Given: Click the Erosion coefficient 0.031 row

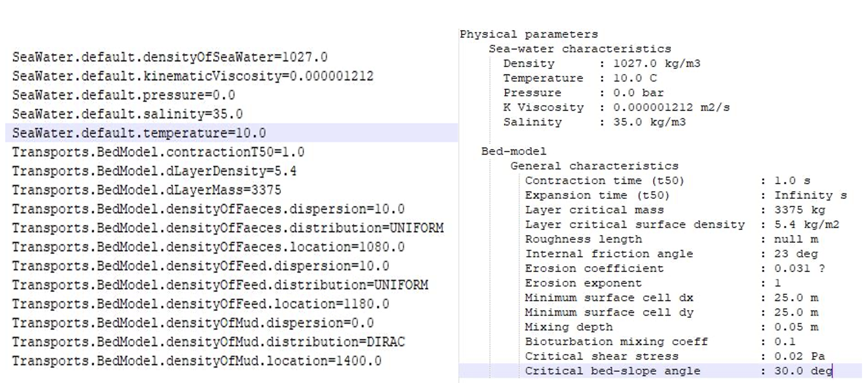Looking at the screenshot, I should (x=674, y=268).
